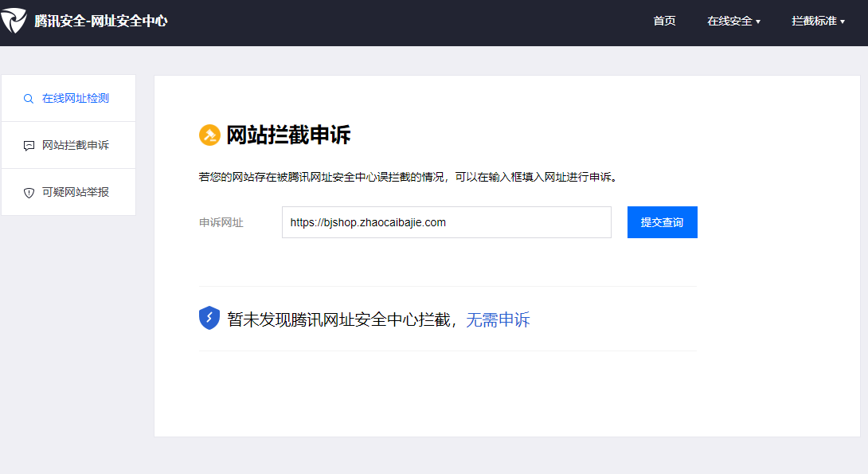
Task: Click the 无需申诉 link
Action: 498,319
